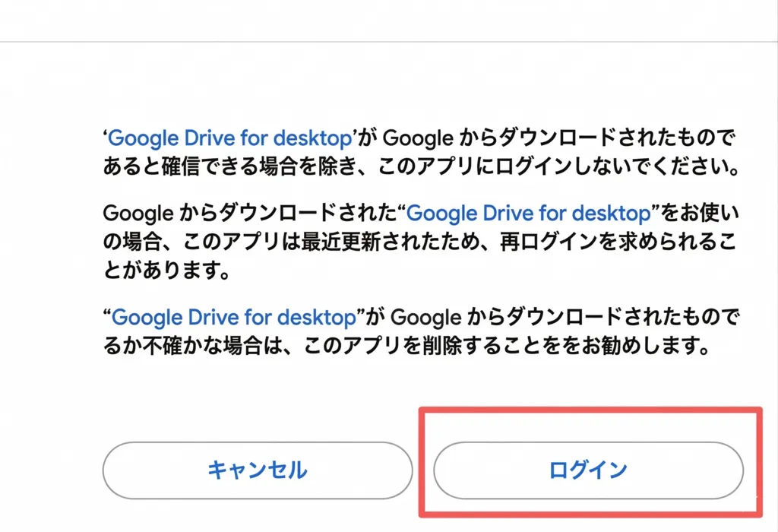Open 'Google Drive for desktop' link in third paragraph

[235, 316]
